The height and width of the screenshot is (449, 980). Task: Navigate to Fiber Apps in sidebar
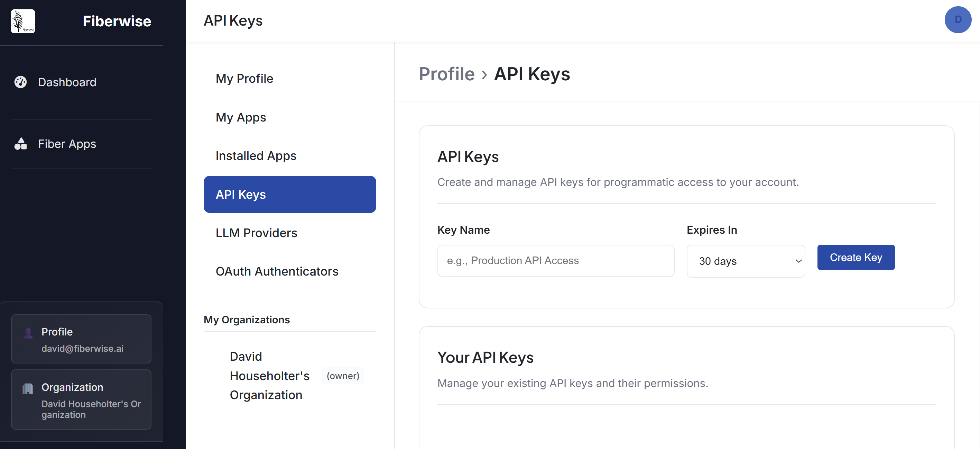click(x=67, y=144)
